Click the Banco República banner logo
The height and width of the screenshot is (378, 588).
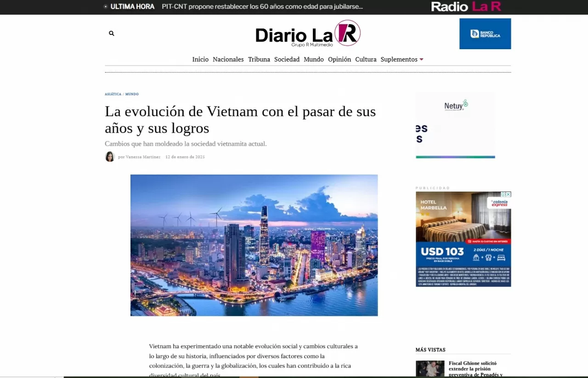point(485,33)
